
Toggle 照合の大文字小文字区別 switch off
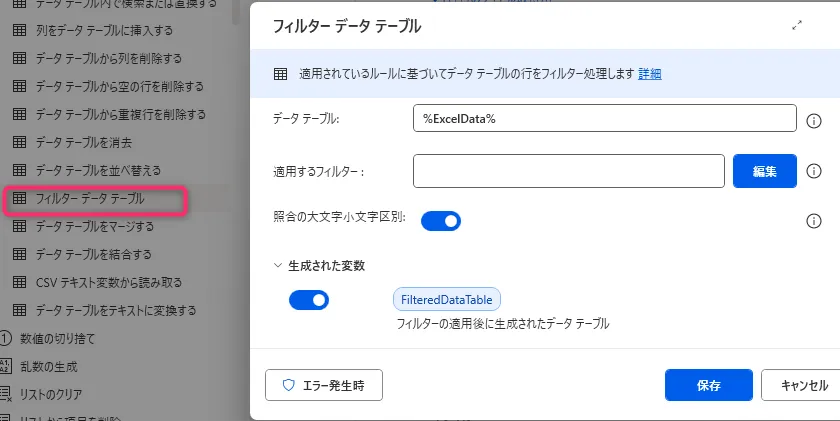click(440, 220)
